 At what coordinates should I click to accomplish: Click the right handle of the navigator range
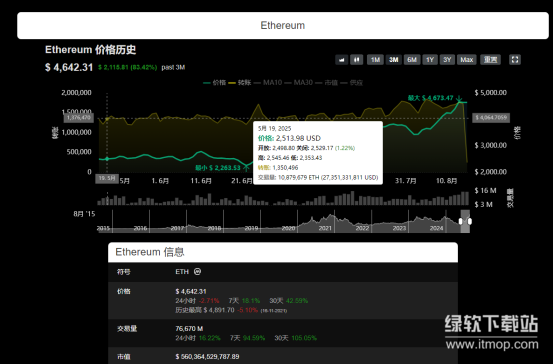(x=470, y=221)
